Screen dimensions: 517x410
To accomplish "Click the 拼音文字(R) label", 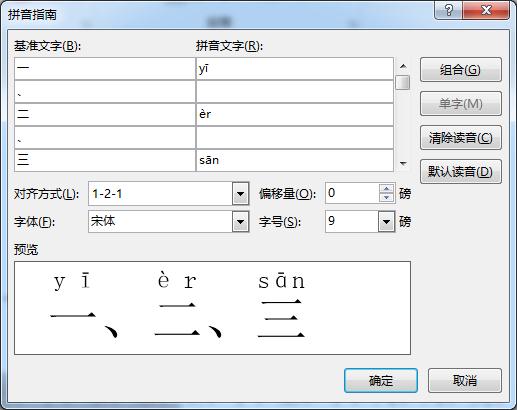I will [229, 46].
